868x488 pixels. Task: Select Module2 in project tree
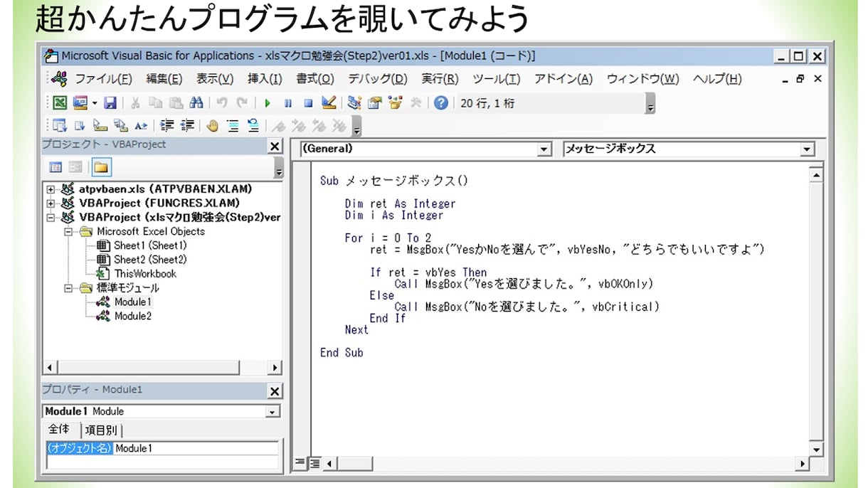124,317
